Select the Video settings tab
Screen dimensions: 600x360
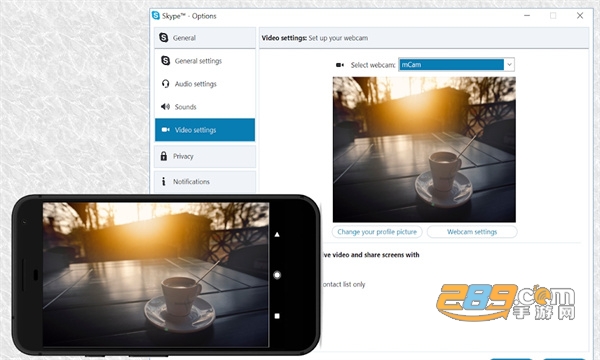pos(205,130)
